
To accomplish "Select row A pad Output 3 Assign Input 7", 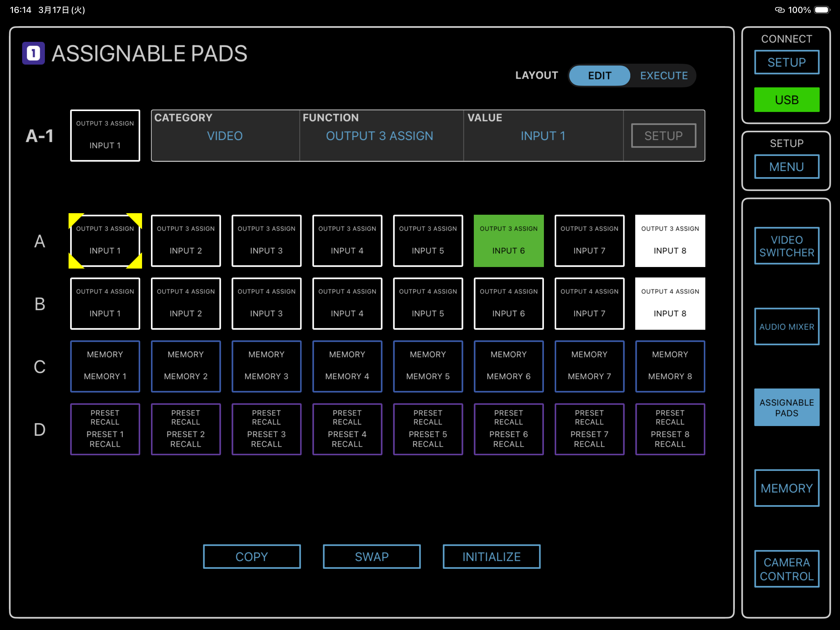I will pos(589,241).
